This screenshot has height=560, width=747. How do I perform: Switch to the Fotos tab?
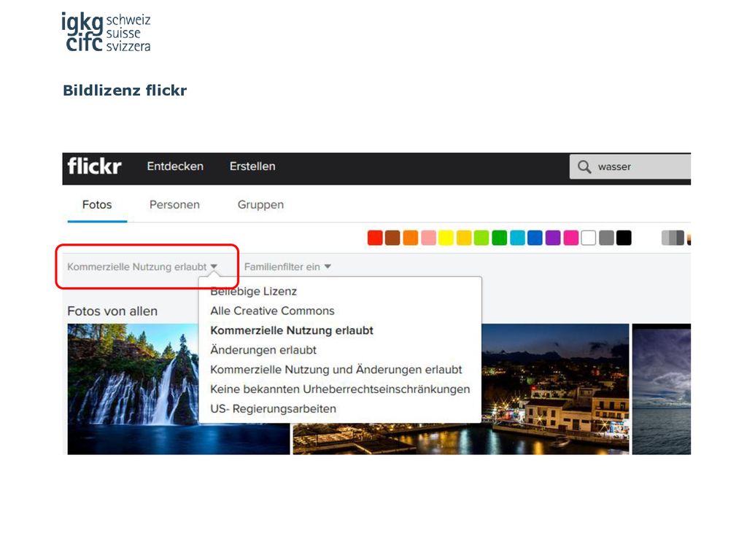pyautogui.click(x=97, y=205)
